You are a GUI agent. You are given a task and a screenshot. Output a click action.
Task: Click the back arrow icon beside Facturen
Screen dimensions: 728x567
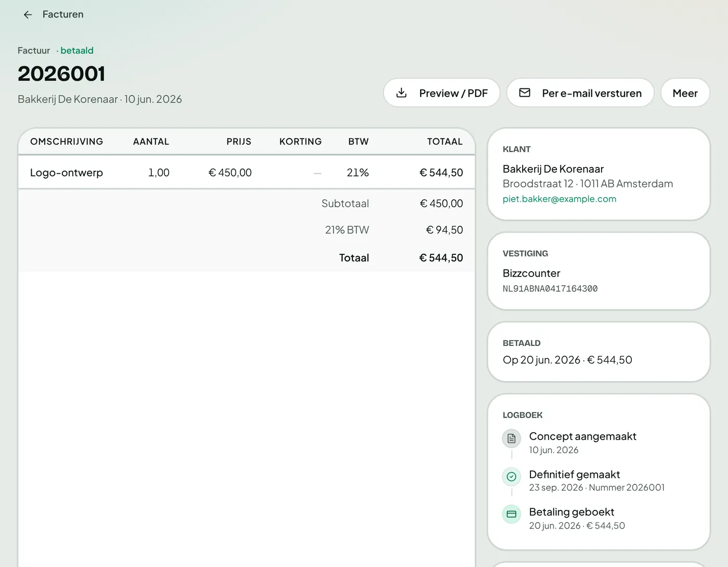[x=28, y=15]
